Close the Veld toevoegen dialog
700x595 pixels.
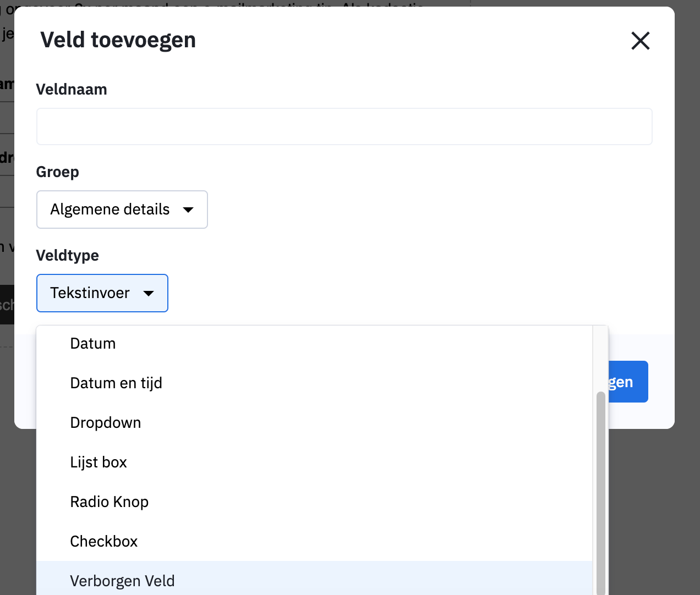pos(640,41)
